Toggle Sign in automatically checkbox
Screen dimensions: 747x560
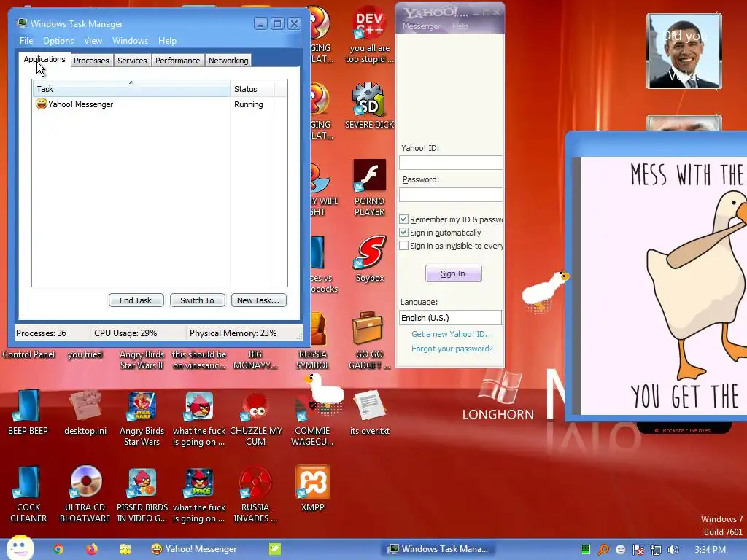[x=403, y=233]
